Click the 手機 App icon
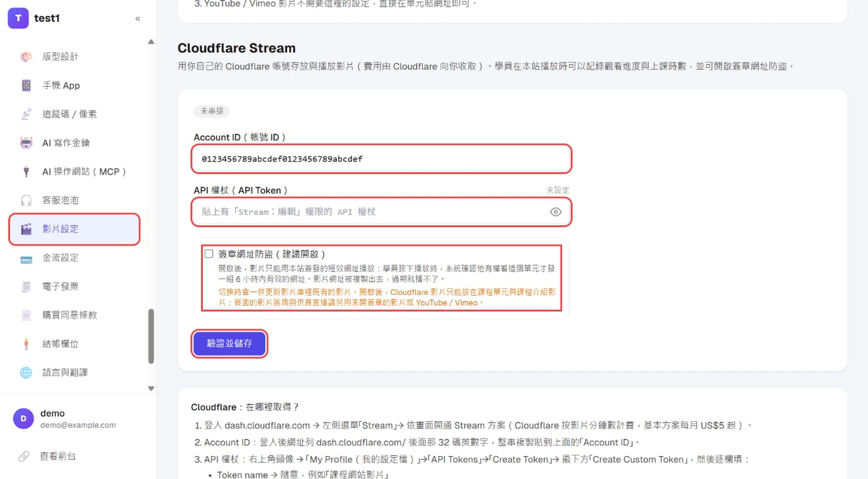 (x=26, y=85)
